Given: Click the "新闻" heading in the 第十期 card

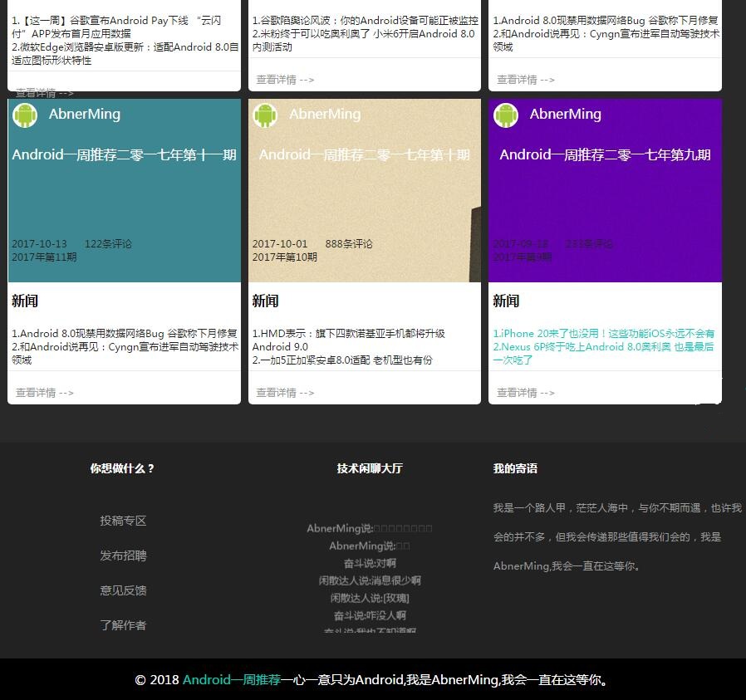Looking at the screenshot, I should (x=265, y=301).
